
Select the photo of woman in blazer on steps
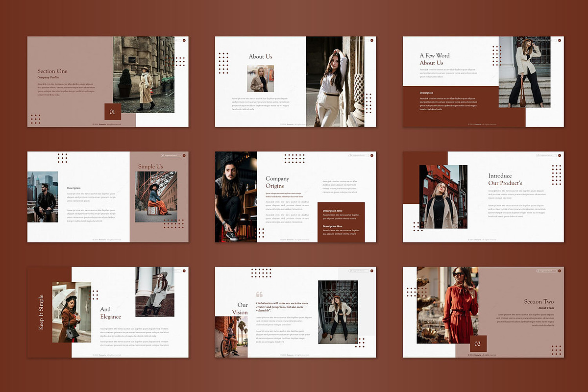[524, 72]
